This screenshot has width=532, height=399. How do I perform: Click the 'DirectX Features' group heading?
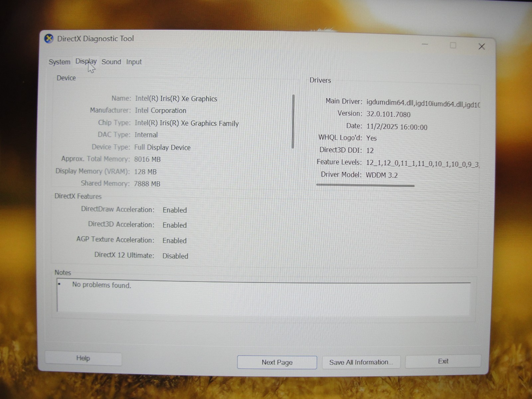tap(78, 196)
